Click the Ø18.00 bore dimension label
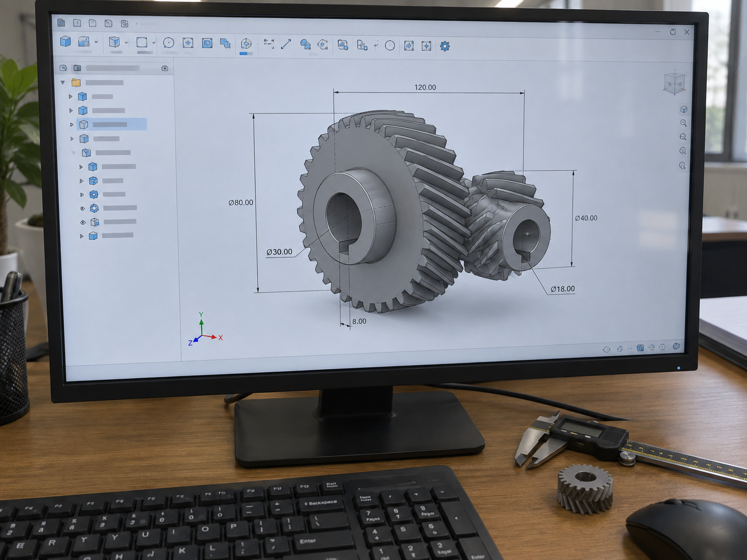 pyautogui.click(x=562, y=289)
